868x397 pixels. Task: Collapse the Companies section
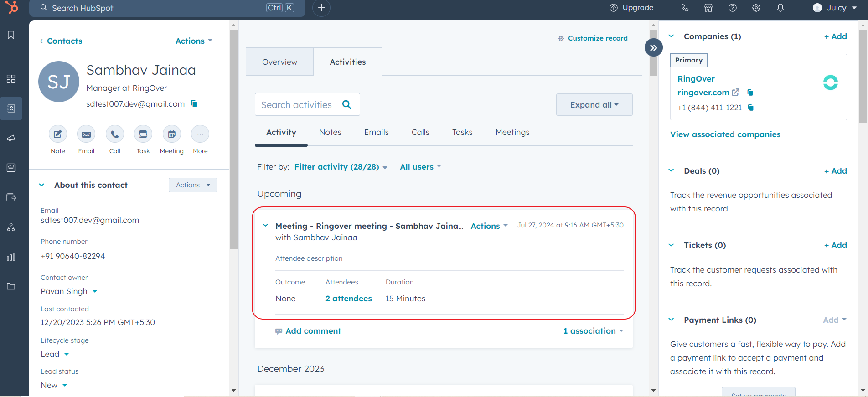[x=671, y=36]
